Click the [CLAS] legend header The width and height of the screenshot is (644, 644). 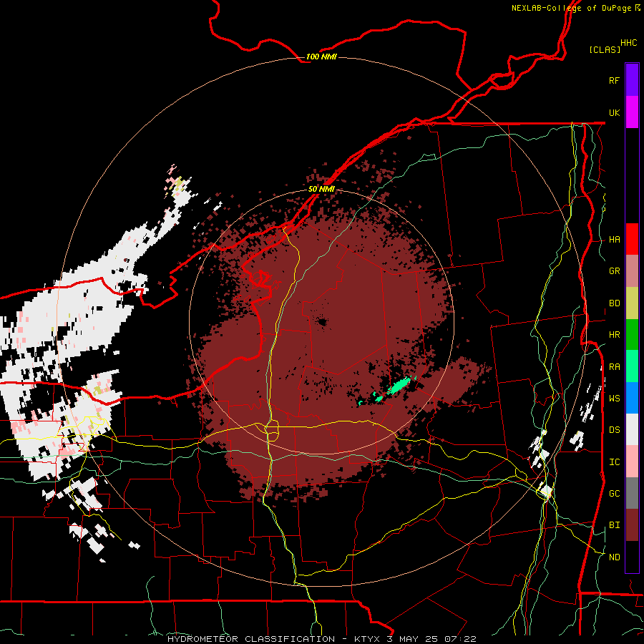point(605,49)
